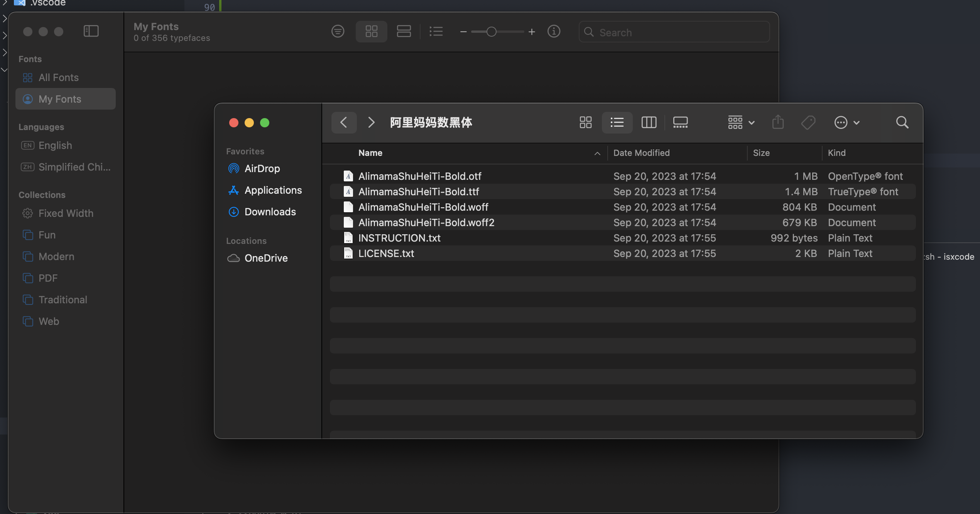Open Web collection

point(66,321)
